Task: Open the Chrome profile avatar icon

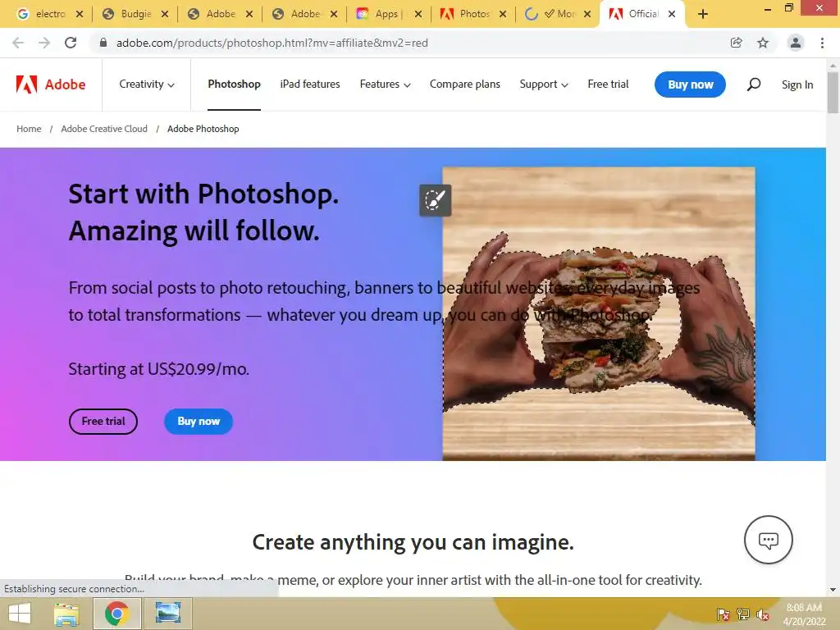Action: point(796,43)
